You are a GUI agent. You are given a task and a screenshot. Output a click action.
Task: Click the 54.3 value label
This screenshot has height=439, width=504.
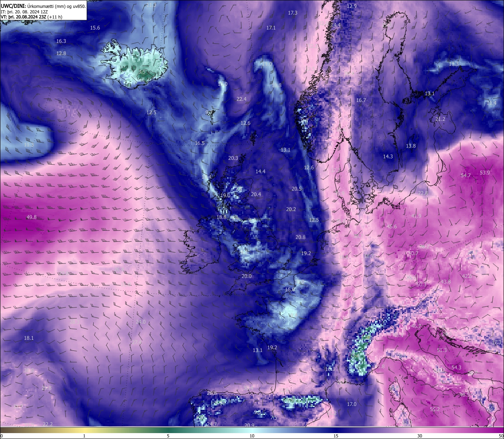click(x=456, y=367)
